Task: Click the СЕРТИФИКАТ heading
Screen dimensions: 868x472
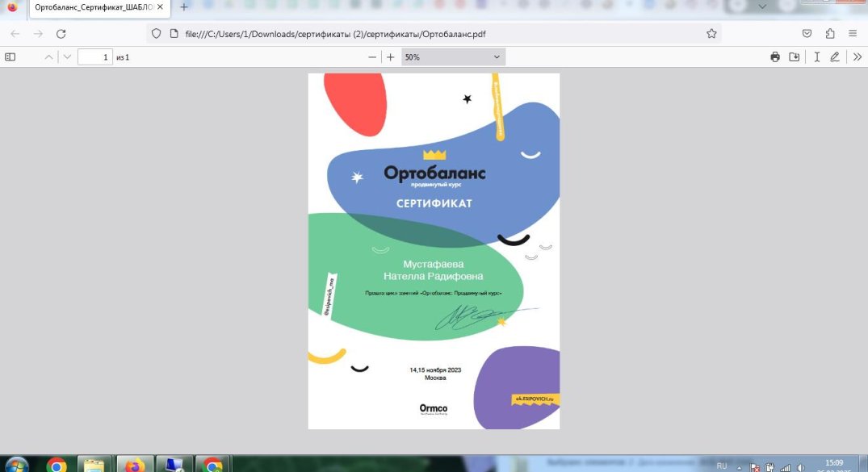Action: tap(434, 203)
